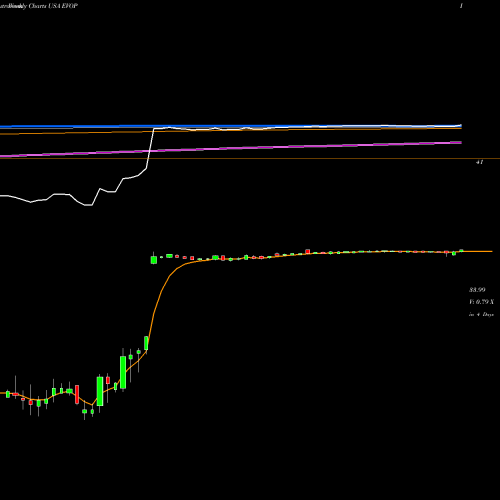Select the large gap-up green candle after the jump
This screenshot has width=500, height=500.
(154, 259)
